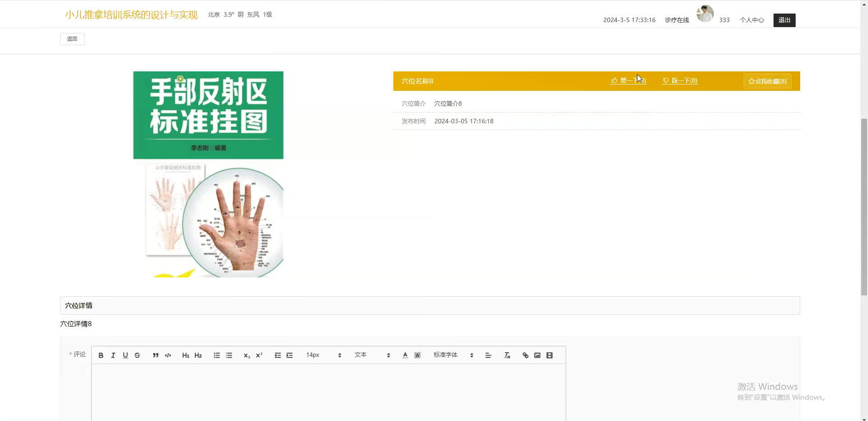
Task: Click 诊疗在线 in the header menu
Action: (676, 20)
